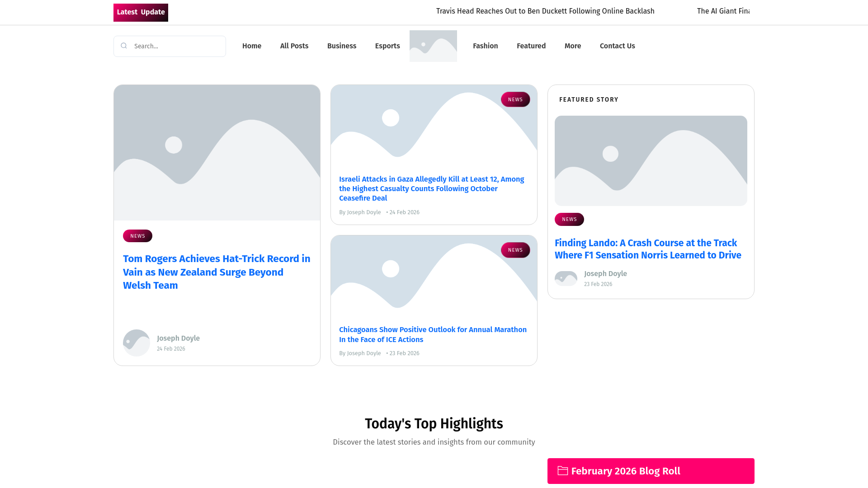The width and height of the screenshot is (868, 488).
Task: Click the site logo in navigation
Action: pos(433,46)
